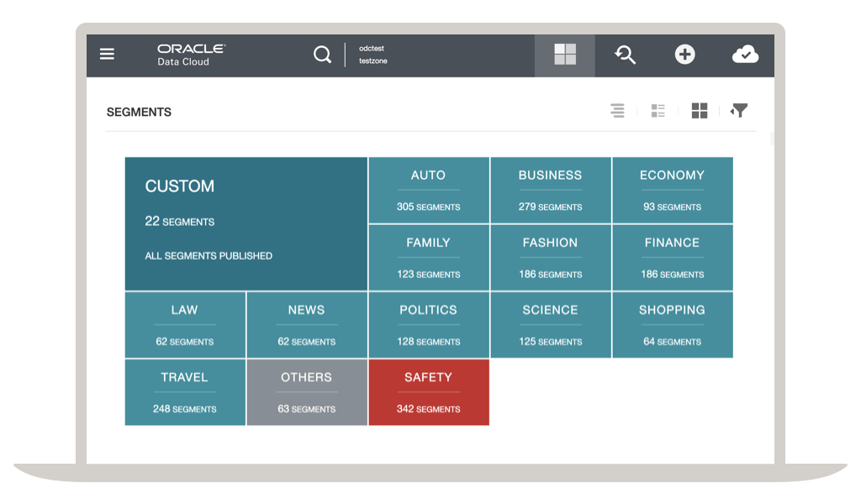
Task: Open the FINANCE category tile
Action: [x=673, y=257]
